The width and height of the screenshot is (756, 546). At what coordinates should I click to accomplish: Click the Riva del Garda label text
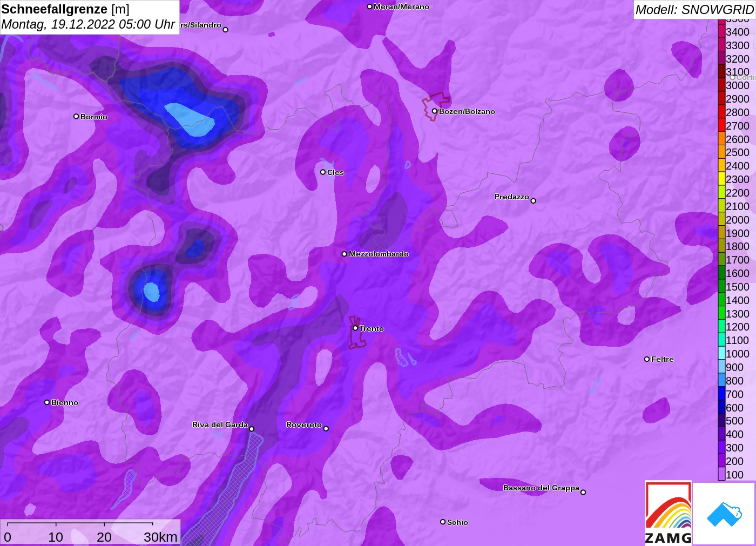[220, 424]
